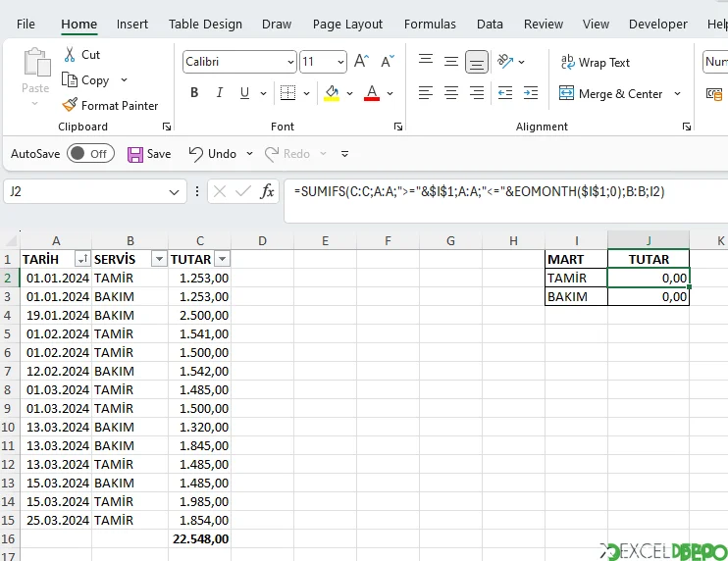Viewport: 728px width, 561px height.
Task: Select Top Align icon
Action: click(x=425, y=61)
